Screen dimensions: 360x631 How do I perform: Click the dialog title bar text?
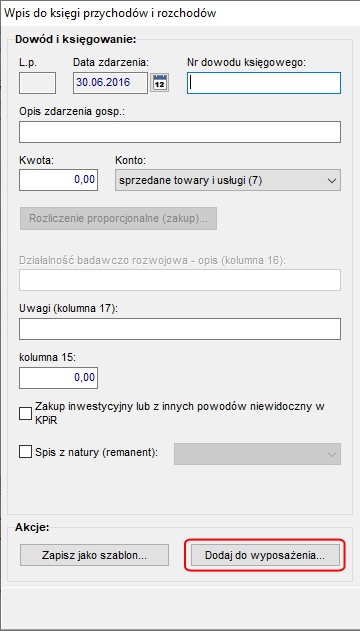[x=110, y=13]
